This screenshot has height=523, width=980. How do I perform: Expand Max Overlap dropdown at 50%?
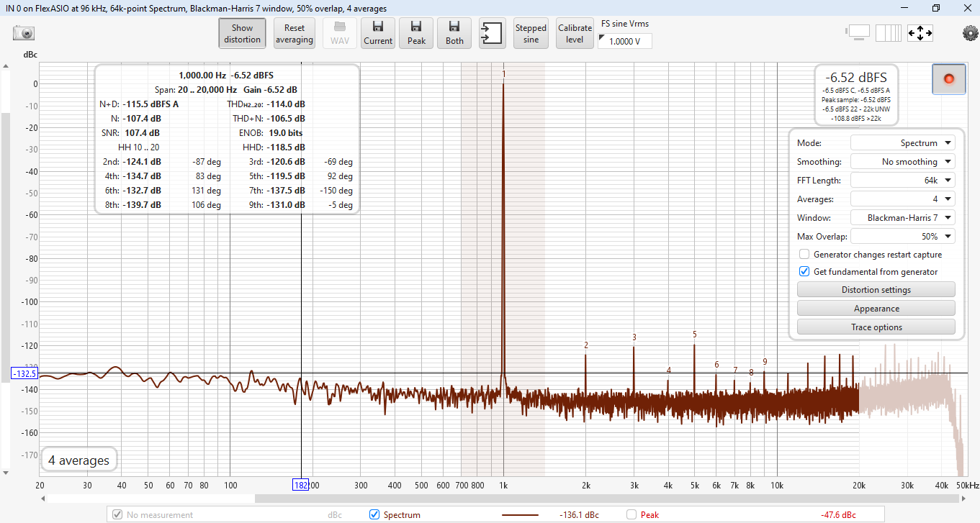[x=903, y=237]
